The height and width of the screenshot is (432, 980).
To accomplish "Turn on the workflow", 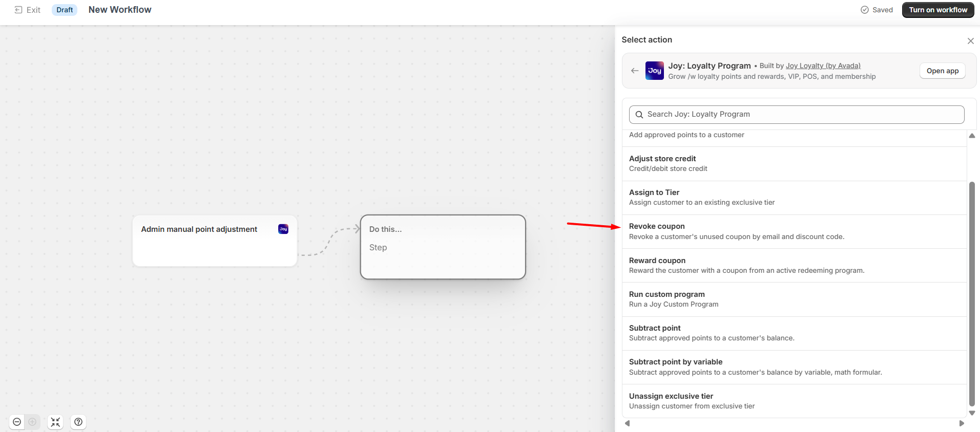I will coord(937,10).
